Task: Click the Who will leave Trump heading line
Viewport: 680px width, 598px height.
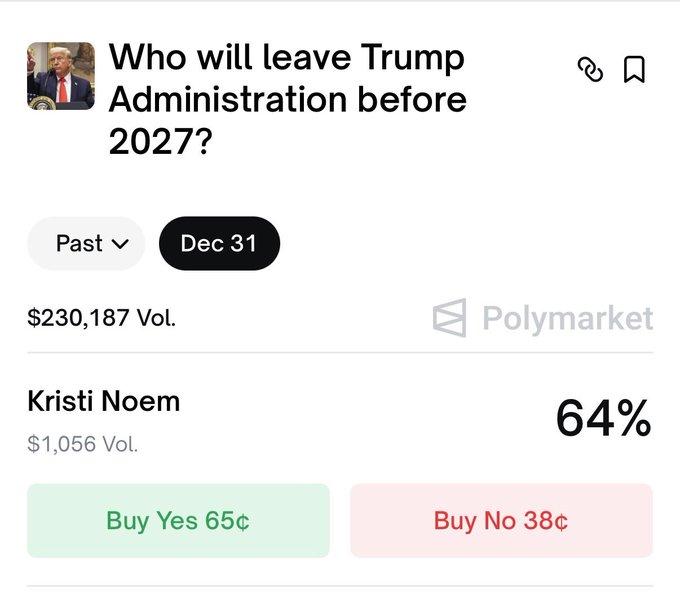Action: [x=287, y=57]
